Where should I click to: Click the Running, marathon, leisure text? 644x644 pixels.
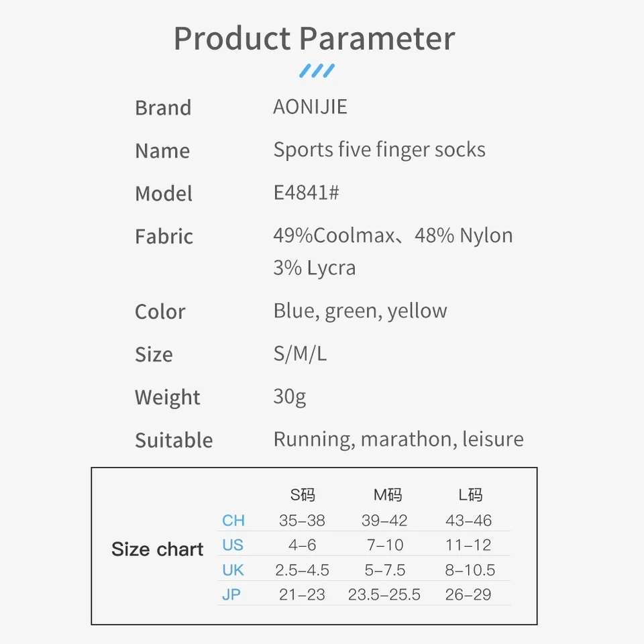398,439
